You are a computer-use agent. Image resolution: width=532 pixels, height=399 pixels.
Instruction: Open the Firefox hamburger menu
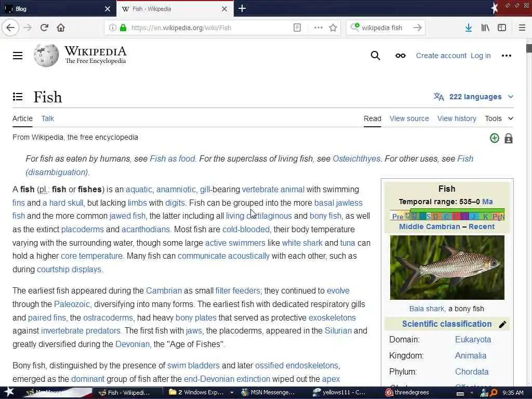(x=522, y=28)
